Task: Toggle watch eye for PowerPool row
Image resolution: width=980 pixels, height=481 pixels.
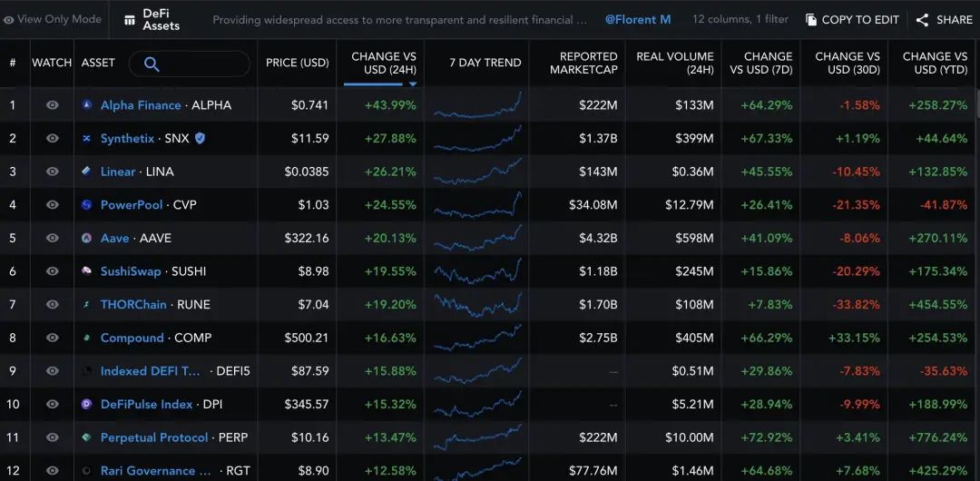Action: tap(53, 204)
